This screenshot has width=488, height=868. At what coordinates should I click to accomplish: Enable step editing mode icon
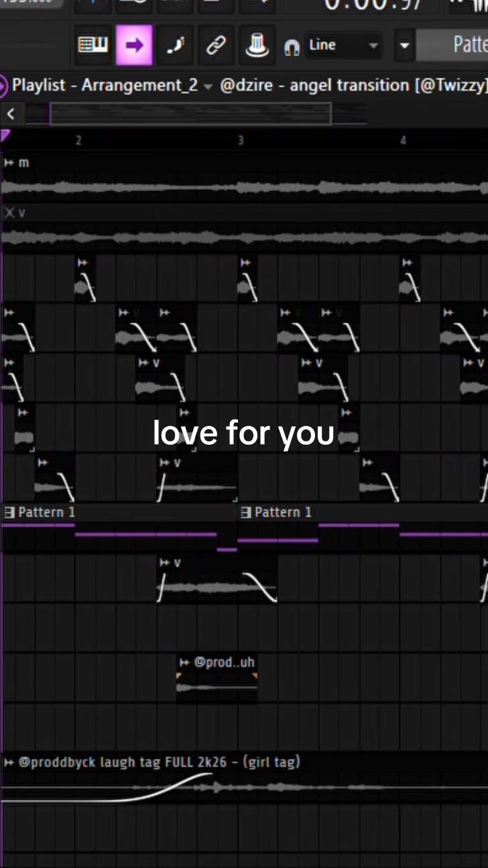tap(176, 46)
